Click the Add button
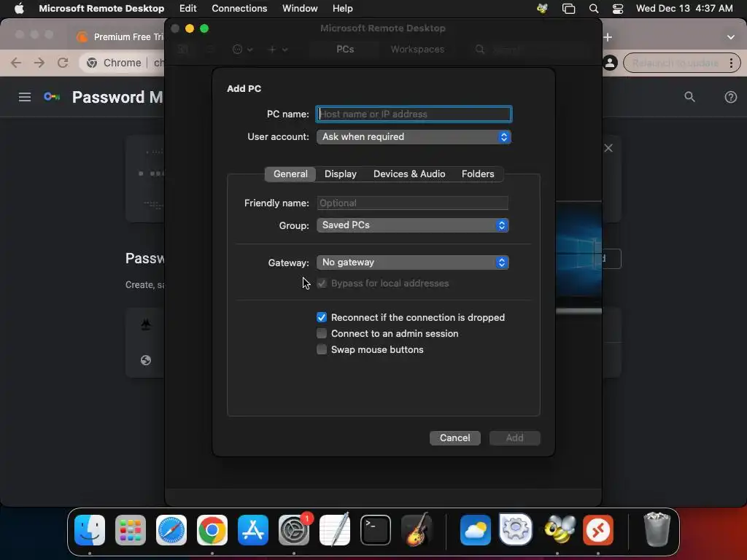This screenshot has height=560, width=747. click(514, 438)
